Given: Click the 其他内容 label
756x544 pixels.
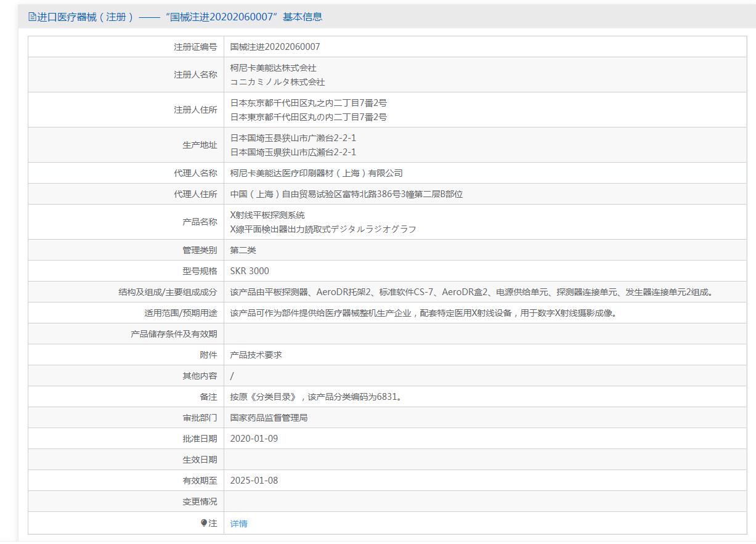Looking at the screenshot, I should tap(200, 376).
